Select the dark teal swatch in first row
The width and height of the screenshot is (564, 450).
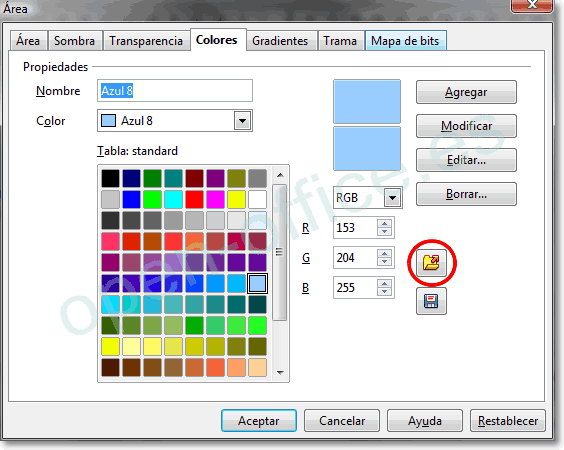(173, 178)
